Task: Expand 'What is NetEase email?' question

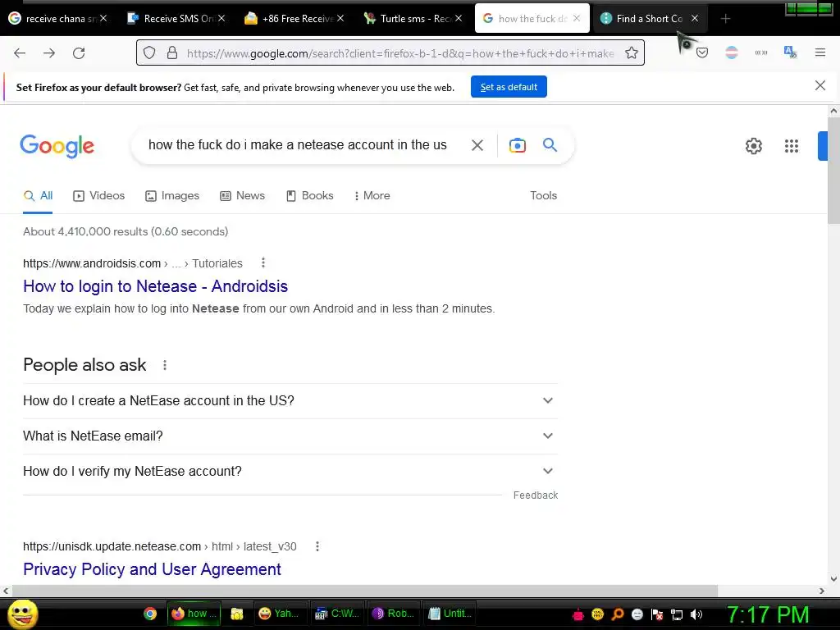Action: [x=290, y=436]
